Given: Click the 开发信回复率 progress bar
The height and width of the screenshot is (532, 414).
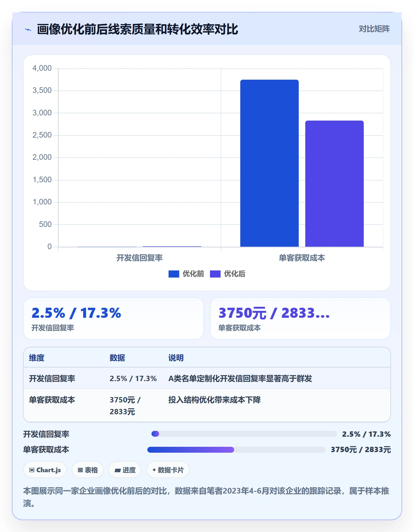Looking at the screenshot, I should coord(244,434).
